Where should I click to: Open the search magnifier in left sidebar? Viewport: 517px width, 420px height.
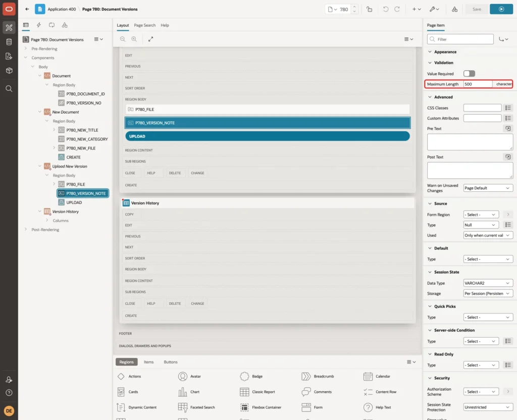click(9, 89)
